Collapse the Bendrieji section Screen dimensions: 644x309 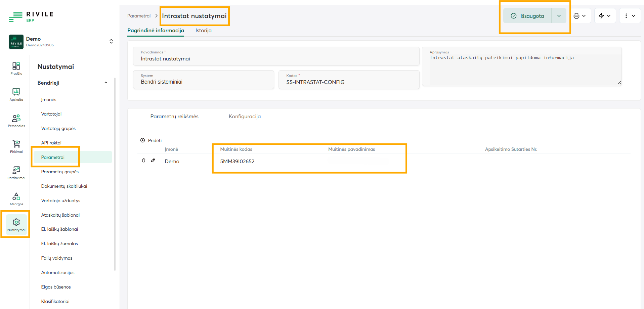(106, 83)
